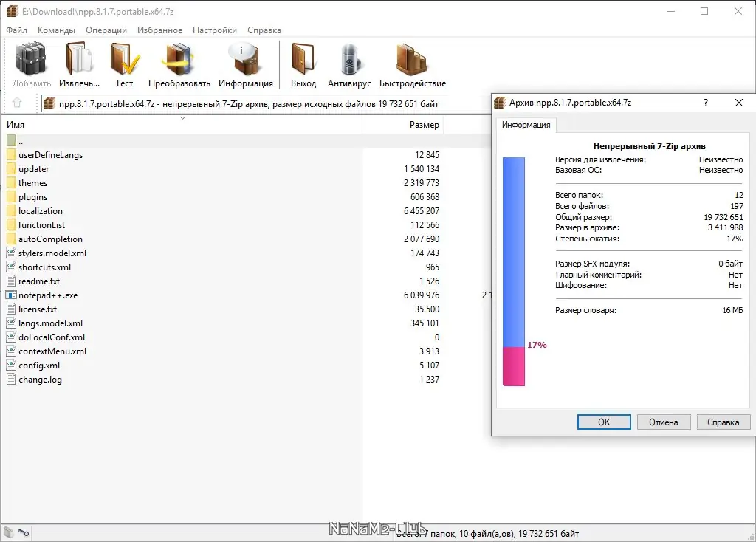756x542 pixels.
Task: Click the archive path address field
Action: point(266,103)
